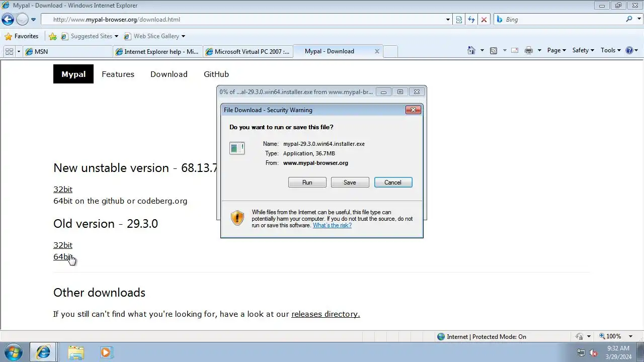Image resolution: width=644 pixels, height=362 pixels.
Task: Open the tab list dropdown arrow
Action: point(19,51)
